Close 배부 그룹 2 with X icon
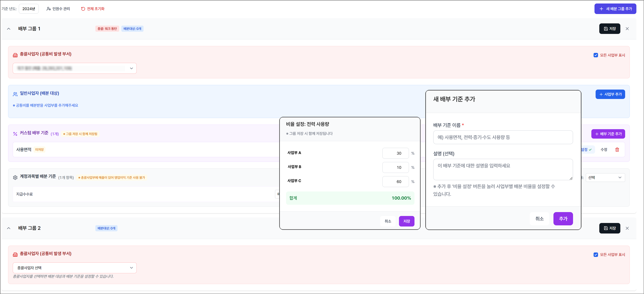Image resolution: width=644 pixels, height=294 pixels. coord(627,228)
